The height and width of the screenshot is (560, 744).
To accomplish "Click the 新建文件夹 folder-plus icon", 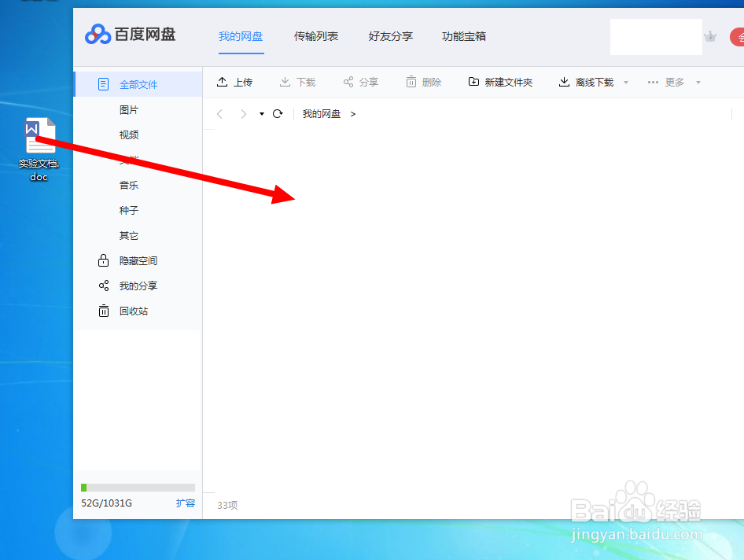I will (473, 82).
